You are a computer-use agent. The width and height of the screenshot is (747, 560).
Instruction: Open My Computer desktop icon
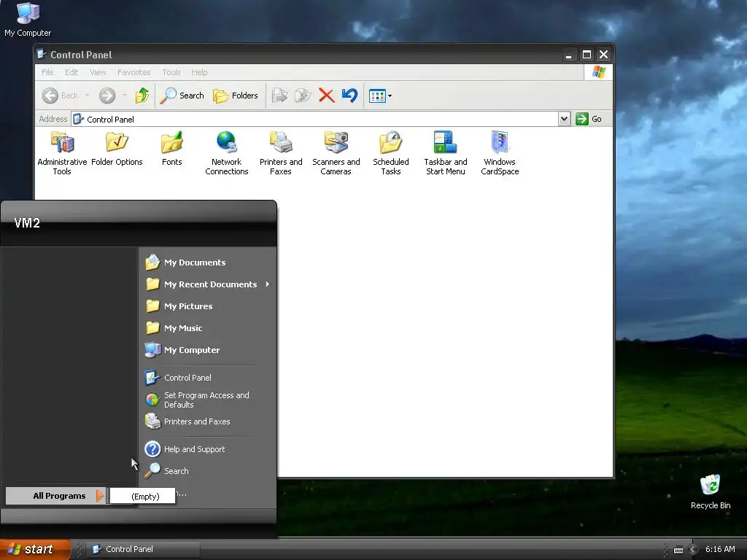point(28,19)
